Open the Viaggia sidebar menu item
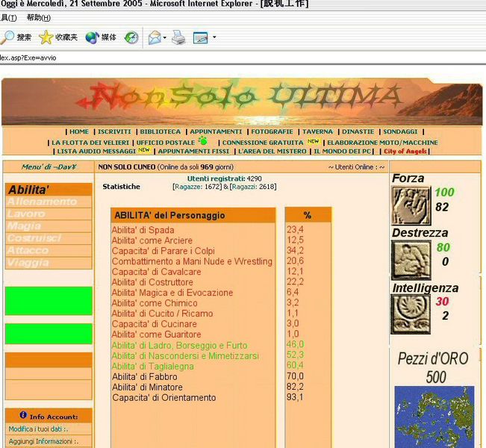This screenshot has width=486, height=448. (x=28, y=263)
